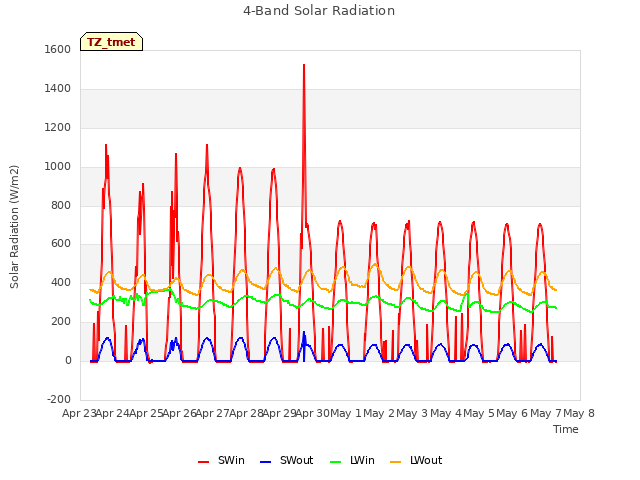Screen dimensions: 640x480
Task: Click the 0 y-axis tick label
Action: [x=68, y=361]
